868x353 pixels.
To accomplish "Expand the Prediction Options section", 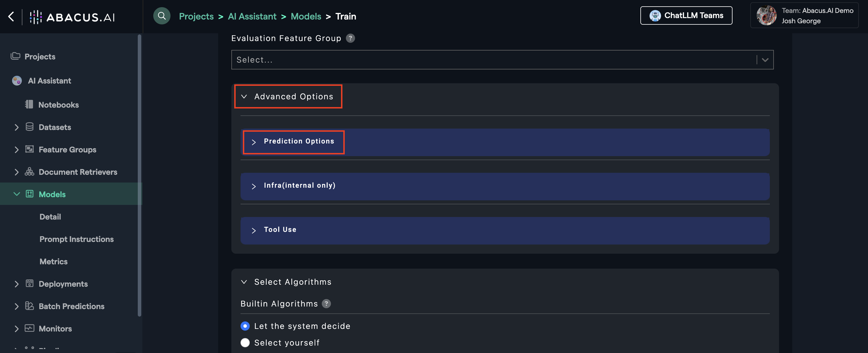I will 293,142.
